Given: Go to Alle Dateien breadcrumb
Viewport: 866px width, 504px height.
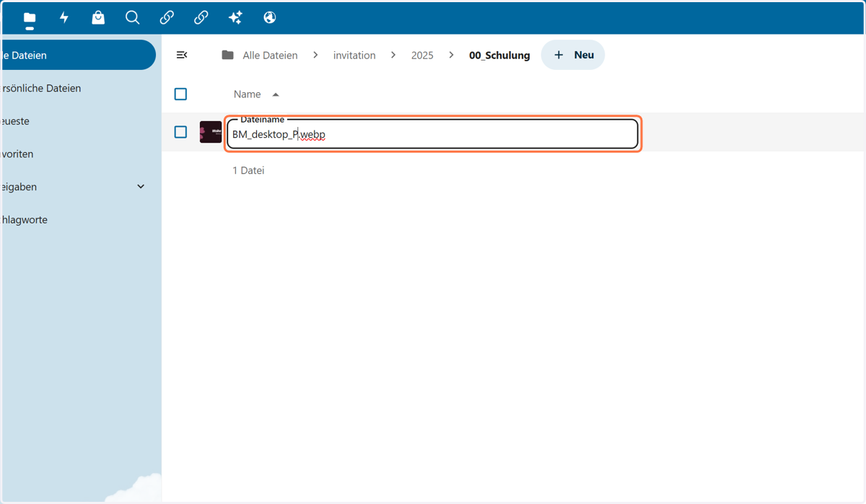Looking at the screenshot, I should [270, 55].
